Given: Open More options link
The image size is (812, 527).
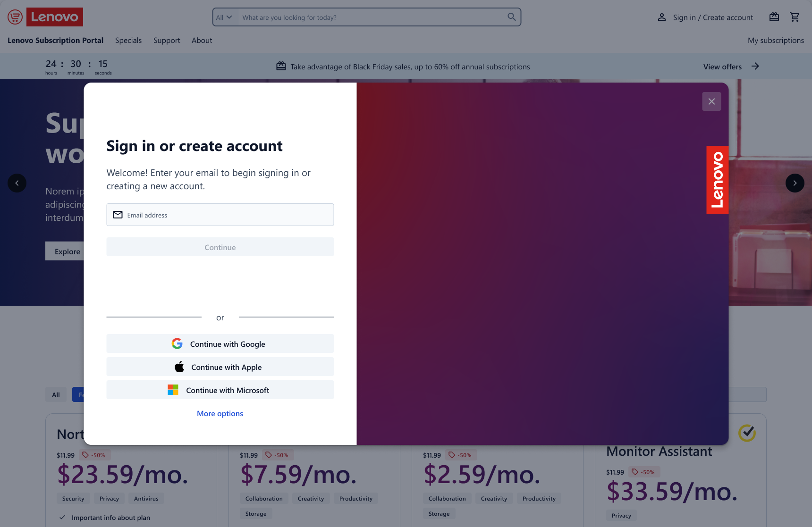Looking at the screenshot, I should pos(220,413).
